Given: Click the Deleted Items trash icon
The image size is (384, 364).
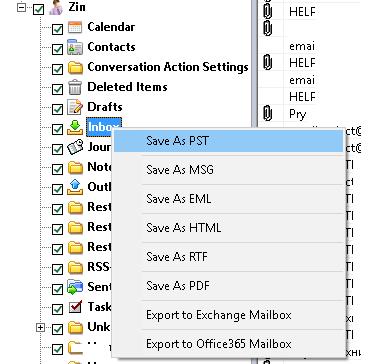Looking at the screenshot, I should click(x=75, y=87).
